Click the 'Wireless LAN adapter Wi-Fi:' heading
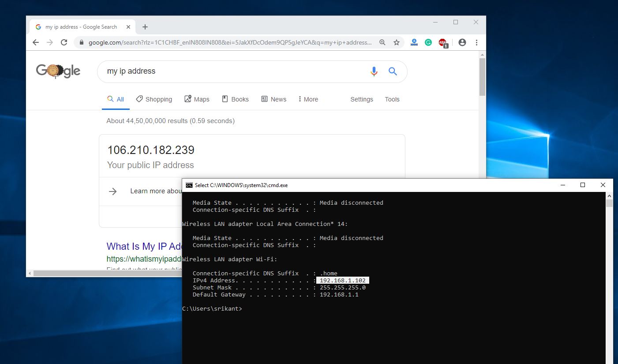 click(230, 259)
